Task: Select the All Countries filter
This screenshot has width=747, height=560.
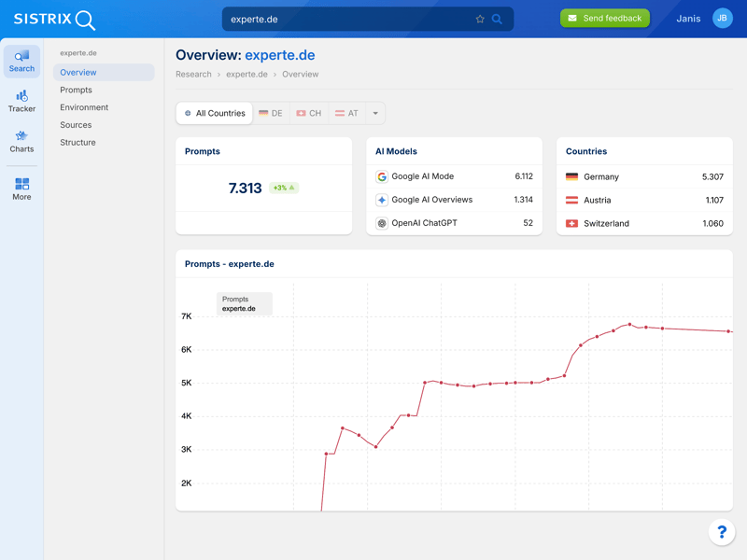Action: [215, 114]
